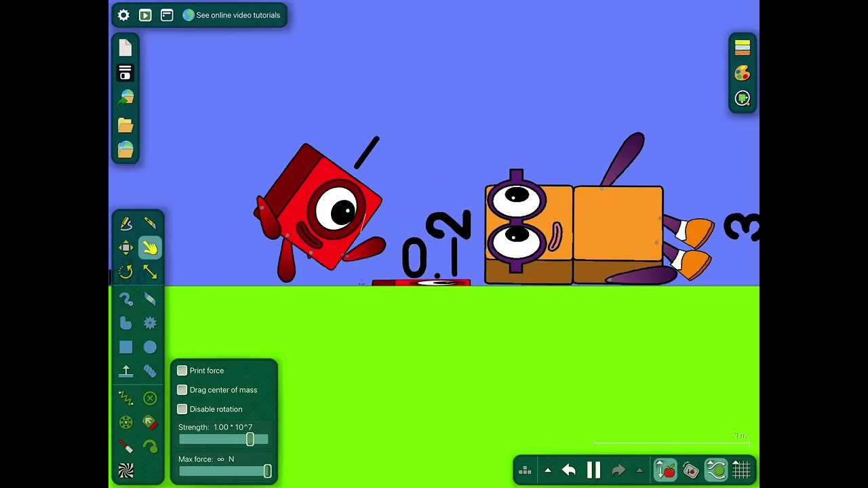
Task: Open the color palette appearance icon
Action: [x=743, y=73]
